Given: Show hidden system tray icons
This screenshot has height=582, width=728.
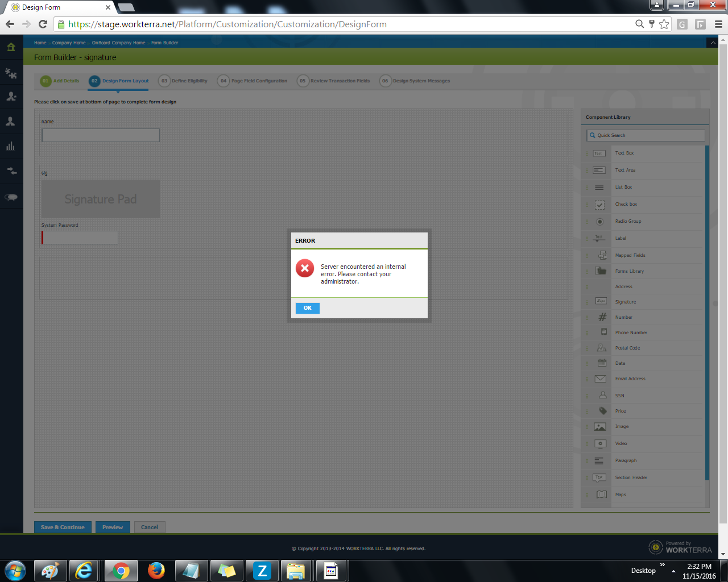Looking at the screenshot, I should (673, 571).
